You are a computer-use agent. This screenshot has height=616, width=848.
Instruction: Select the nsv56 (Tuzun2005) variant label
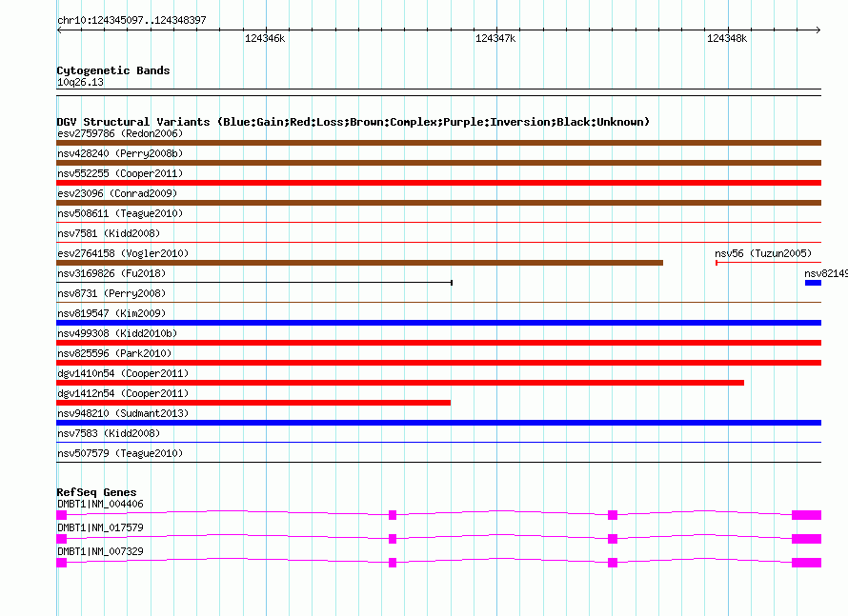762,253
